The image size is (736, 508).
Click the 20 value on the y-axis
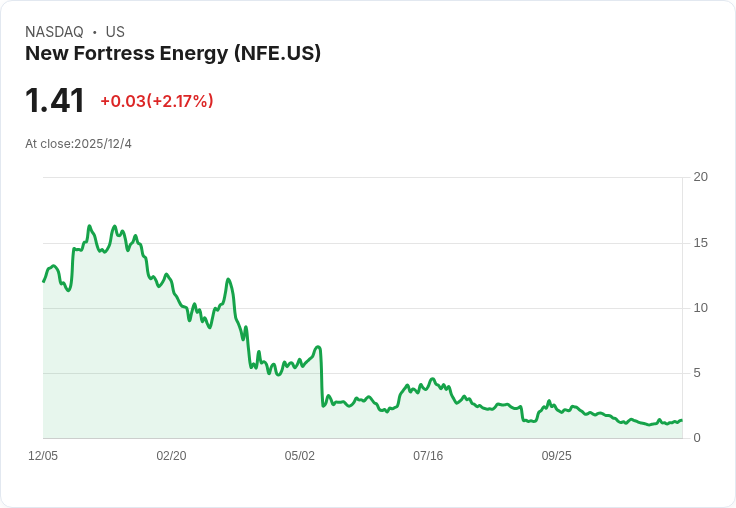(700, 177)
